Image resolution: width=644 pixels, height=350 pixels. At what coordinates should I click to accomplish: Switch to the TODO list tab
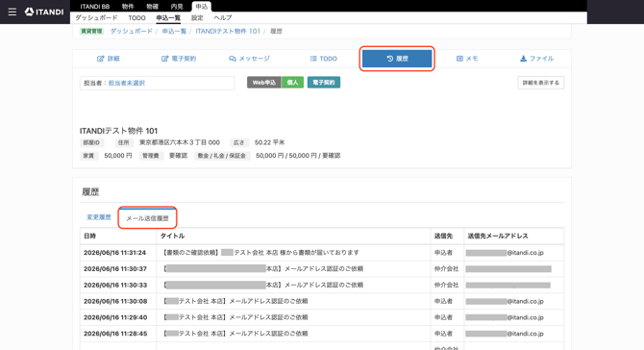click(324, 59)
